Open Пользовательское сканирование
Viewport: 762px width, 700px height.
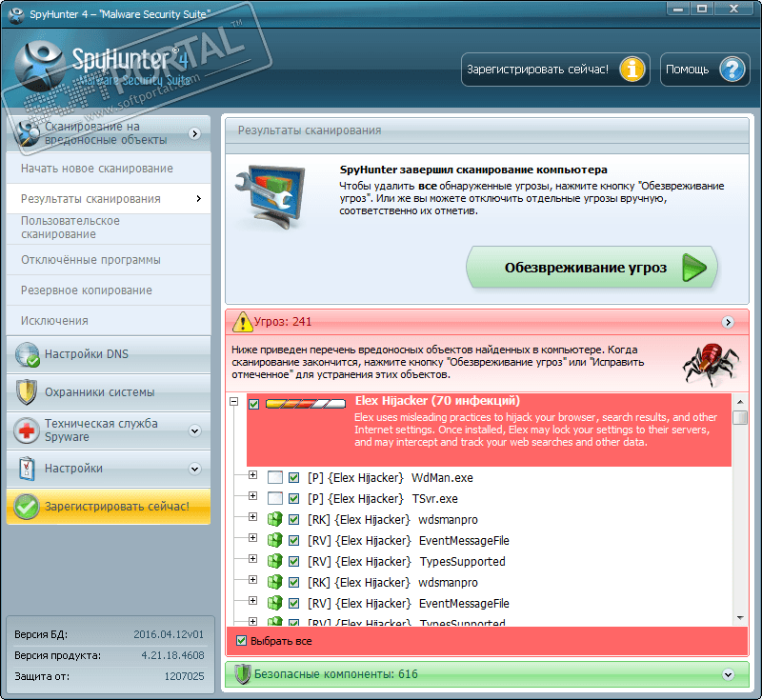click(109, 228)
